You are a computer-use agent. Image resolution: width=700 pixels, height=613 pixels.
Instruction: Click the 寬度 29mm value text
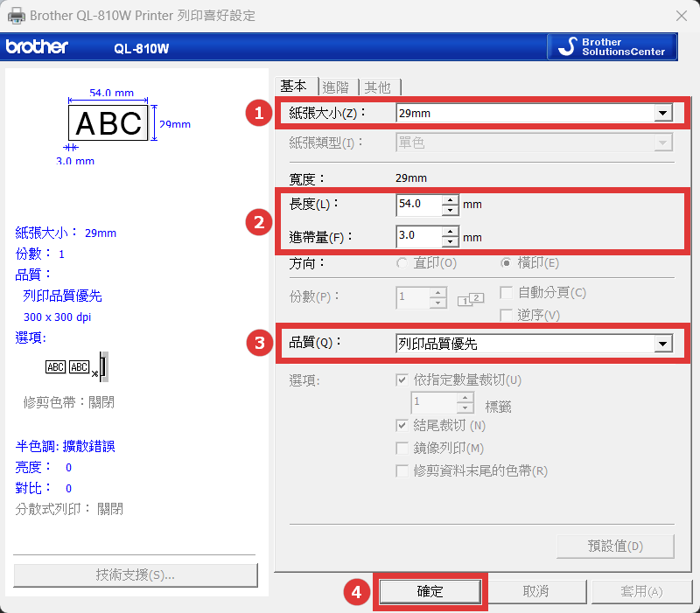411,178
